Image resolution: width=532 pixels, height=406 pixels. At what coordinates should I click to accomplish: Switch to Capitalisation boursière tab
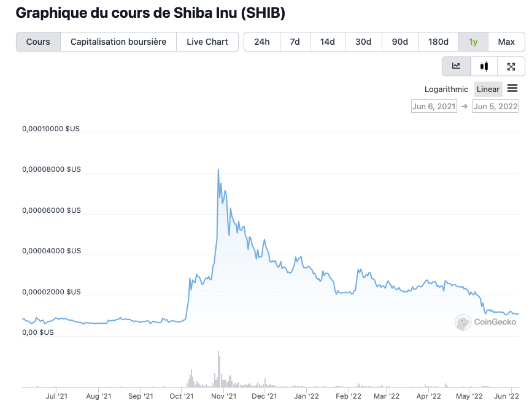[x=118, y=42]
